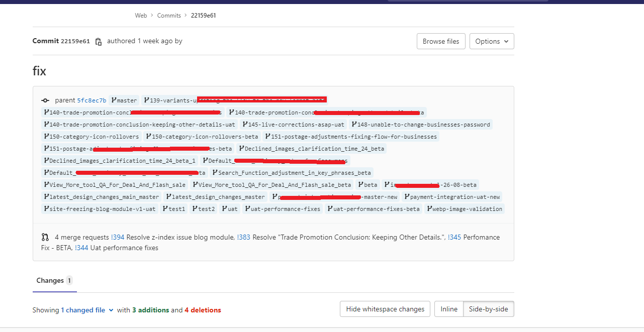Open branch webp-image-validation

point(465,209)
